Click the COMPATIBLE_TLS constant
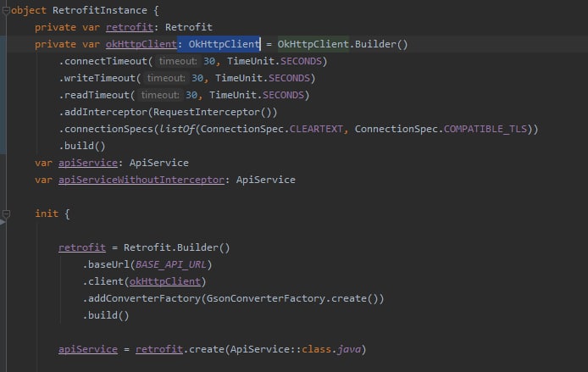588x372 pixels. [x=485, y=129]
